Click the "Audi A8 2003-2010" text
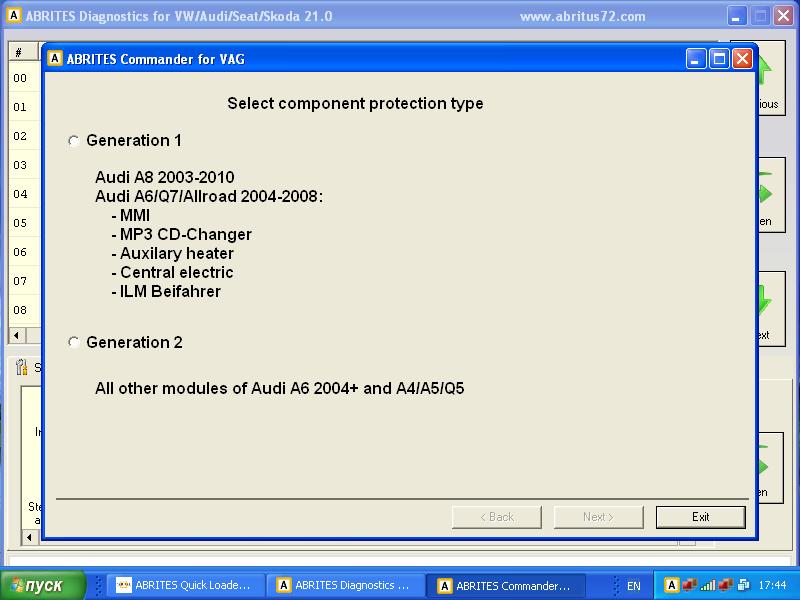The width and height of the screenshot is (800, 600). point(165,177)
